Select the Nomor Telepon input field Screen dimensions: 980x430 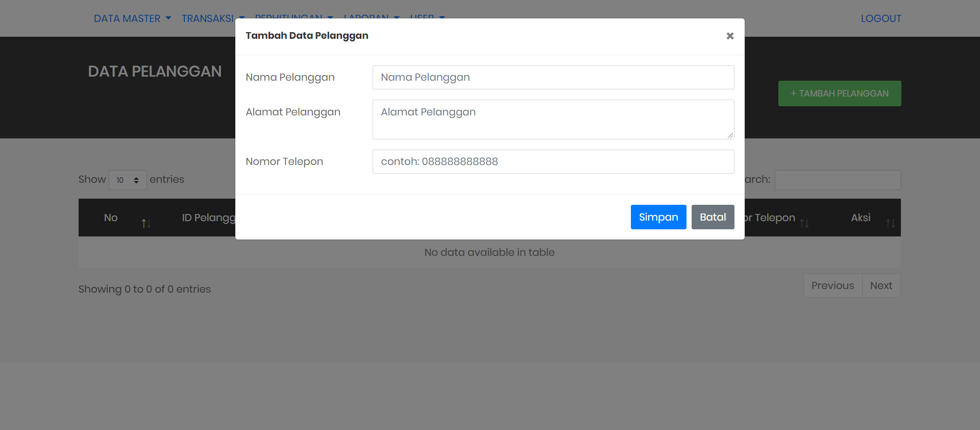coord(553,161)
